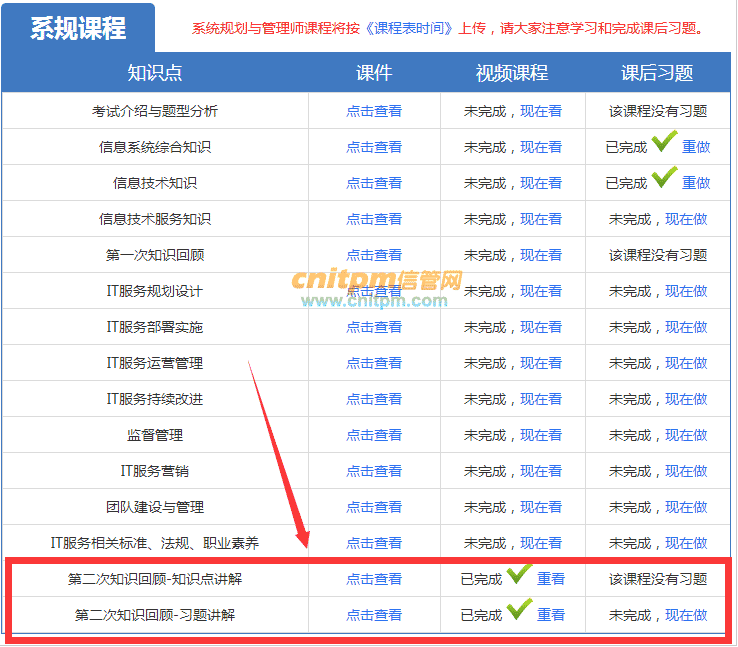Select the 系规课程 tab

(78, 28)
